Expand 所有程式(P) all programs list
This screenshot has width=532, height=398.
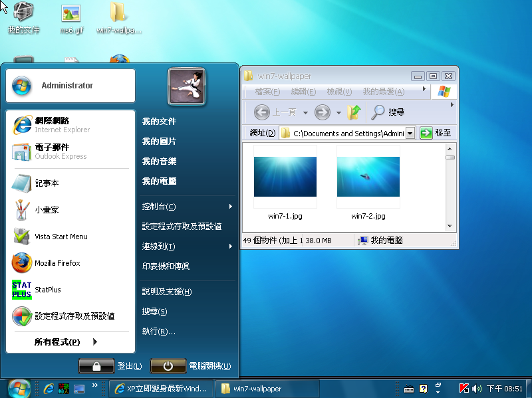pos(66,342)
